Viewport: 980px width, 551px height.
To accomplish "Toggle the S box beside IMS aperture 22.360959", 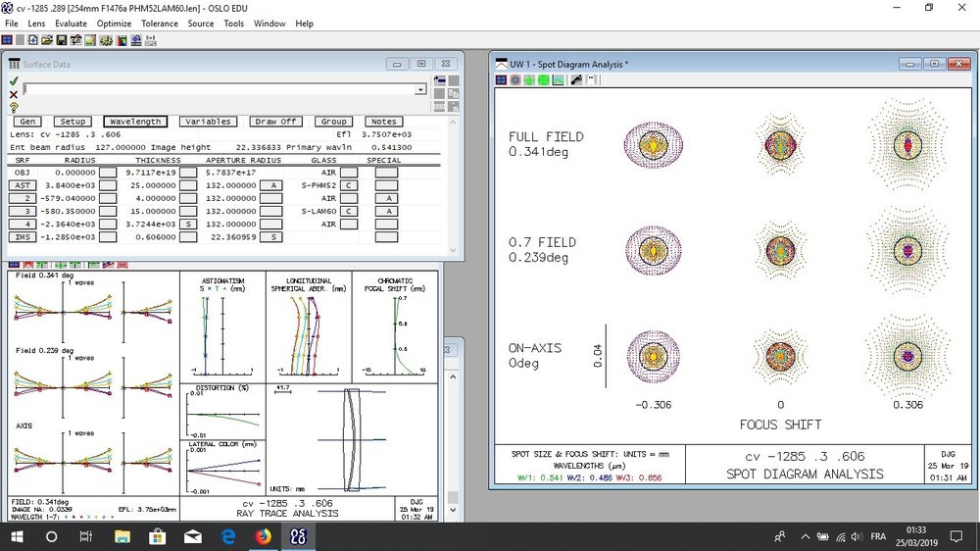I will point(273,237).
